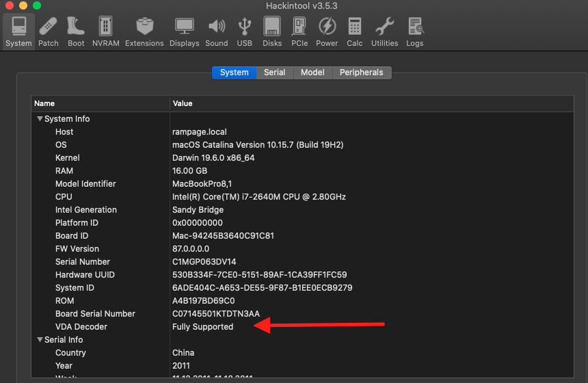588x383 pixels.
Task: Switch to the Serial tab
Action: (x=274, y=72)
